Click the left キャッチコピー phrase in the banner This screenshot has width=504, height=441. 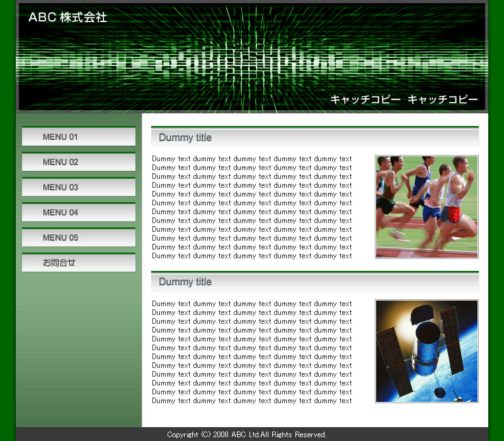tap(365, 100)
